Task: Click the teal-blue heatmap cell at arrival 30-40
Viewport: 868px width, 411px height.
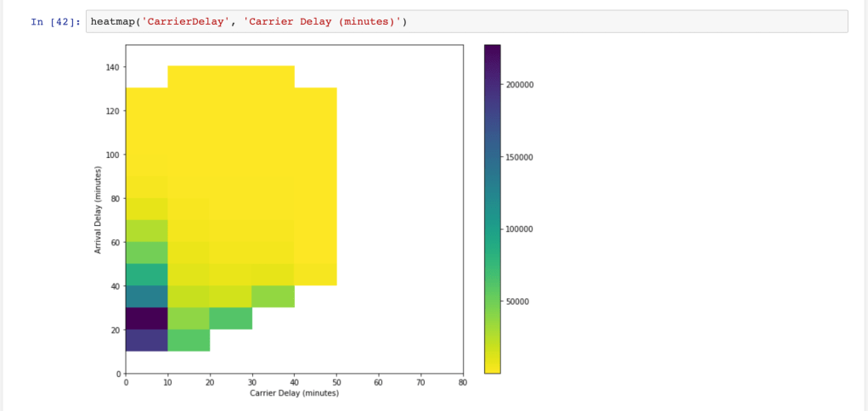Action: pyautogui.click(x=147, y=296)
